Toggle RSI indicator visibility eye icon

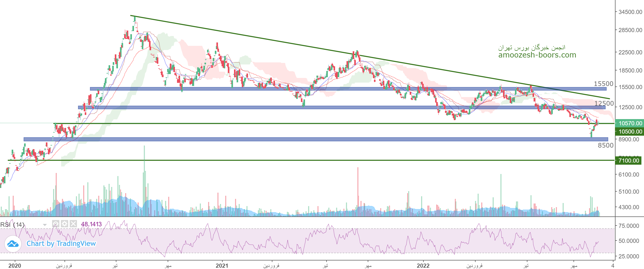pos(56,224)
